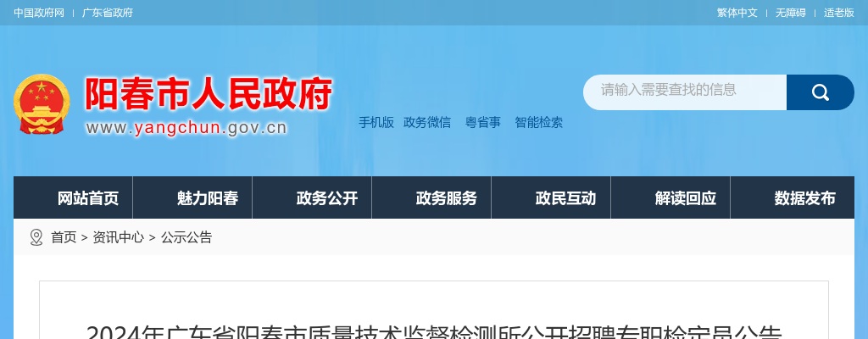868x339 pixels.
Task: Open 广东省政府 link
Action: click(108, 13)
